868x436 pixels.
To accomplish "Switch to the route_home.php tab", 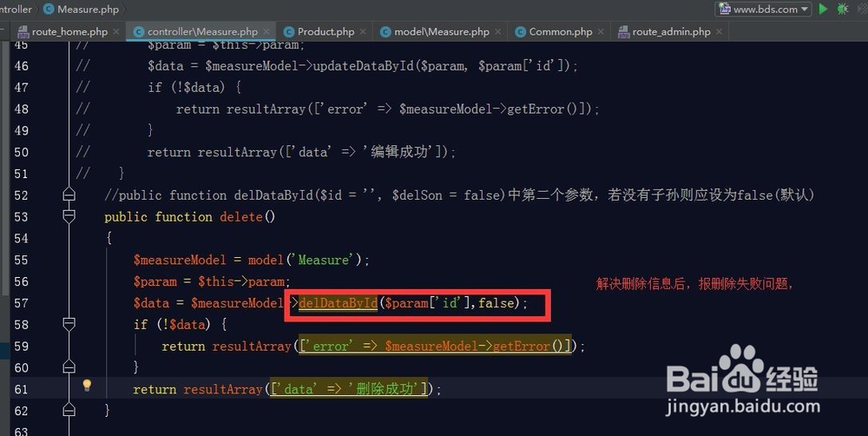I will click(x=69, y=31).
